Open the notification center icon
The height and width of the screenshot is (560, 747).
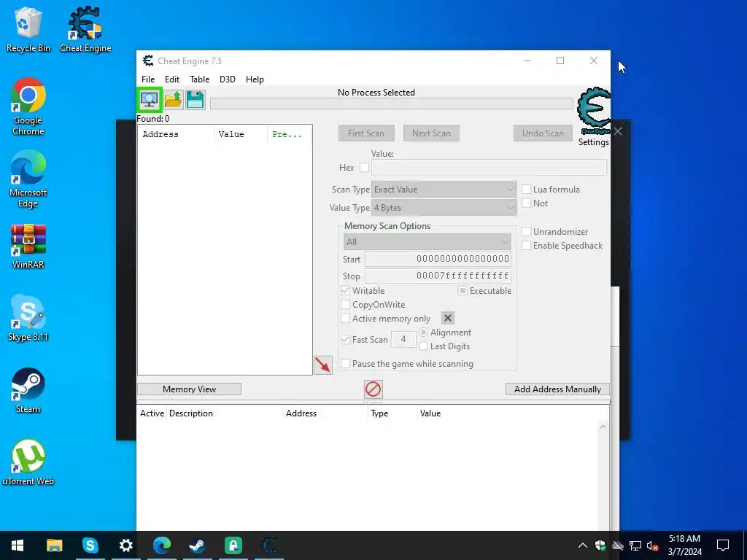coord(723,545)
